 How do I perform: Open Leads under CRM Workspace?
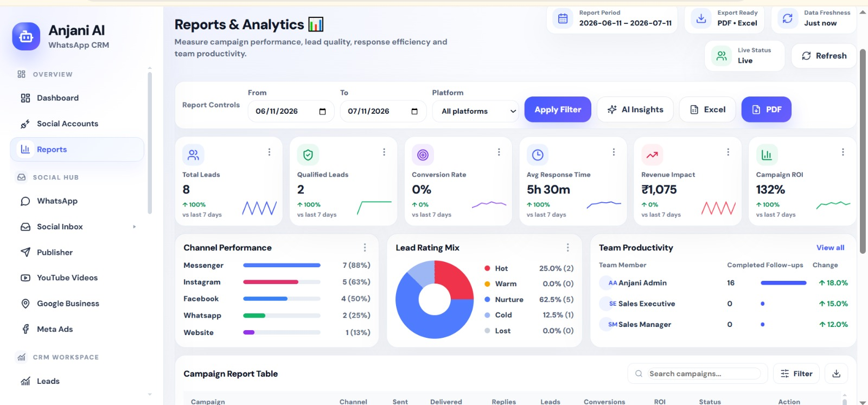click(x=77, y=381)
